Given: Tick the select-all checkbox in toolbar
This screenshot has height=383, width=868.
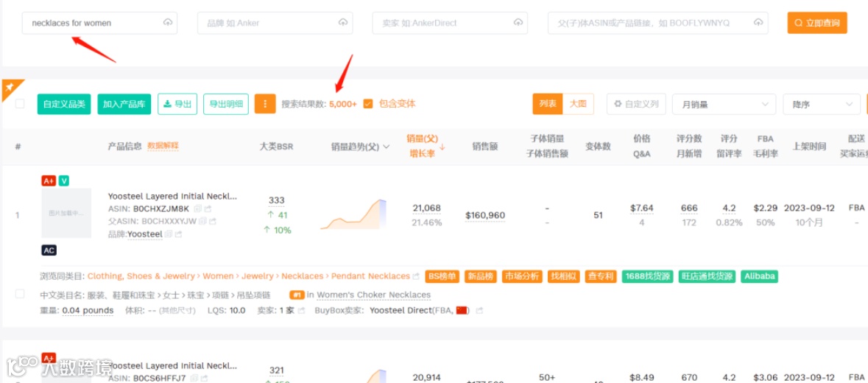Looking at the screenshot, I should 20,104.
